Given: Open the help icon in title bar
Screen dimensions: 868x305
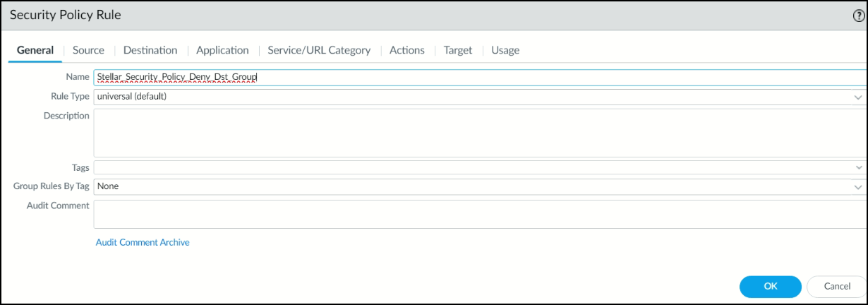Looking at the screenshot, I should pyautogui.click(x=859, y=16).
